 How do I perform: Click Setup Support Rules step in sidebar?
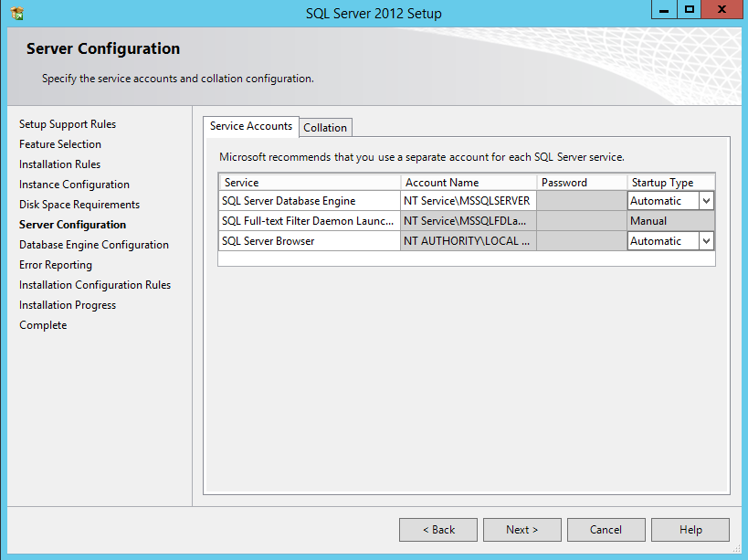pyautogui.click(x=68, y=124)
